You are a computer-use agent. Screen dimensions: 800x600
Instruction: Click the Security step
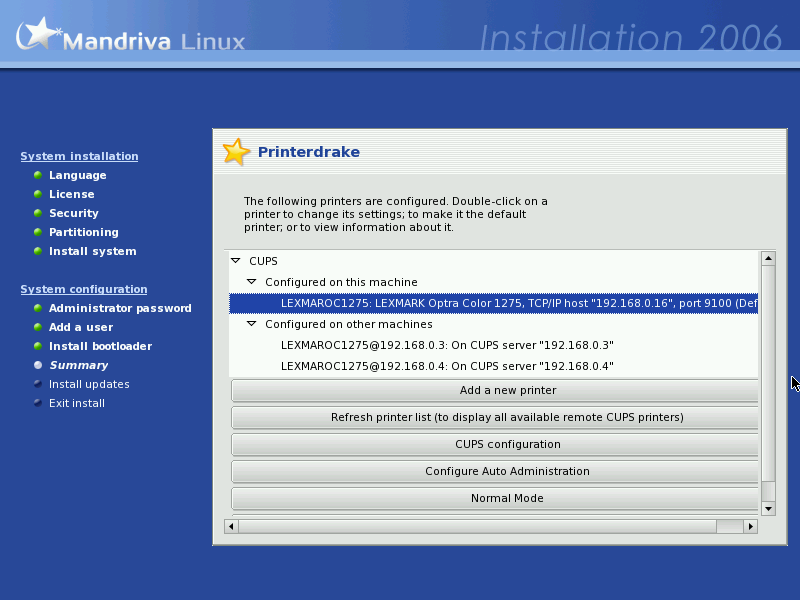point(73,213)
